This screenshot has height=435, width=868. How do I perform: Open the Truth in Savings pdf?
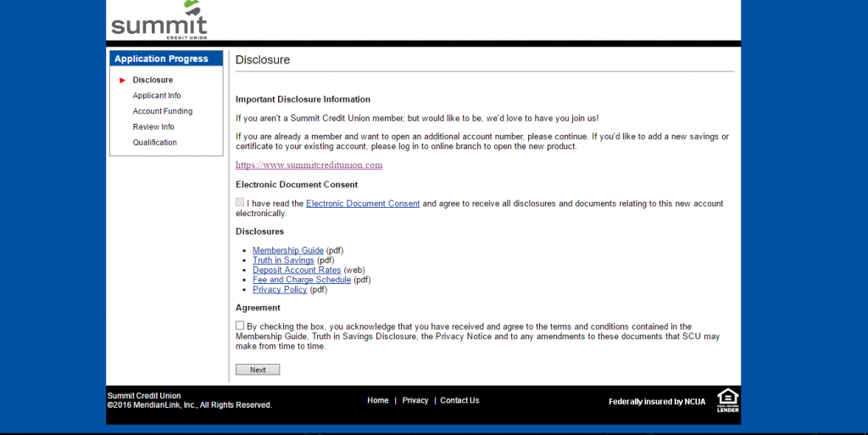pyautogui.click(x=283, y=260)
